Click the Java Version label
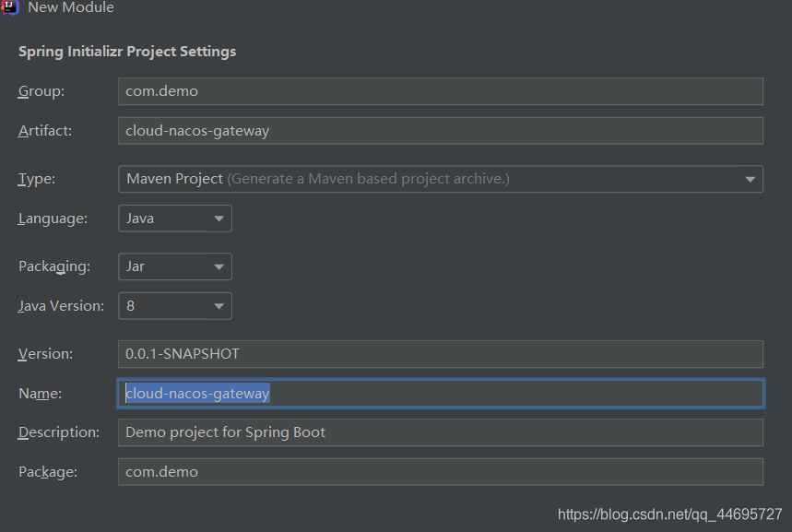This screenshot has height=532, width=792. pos(61,305)
